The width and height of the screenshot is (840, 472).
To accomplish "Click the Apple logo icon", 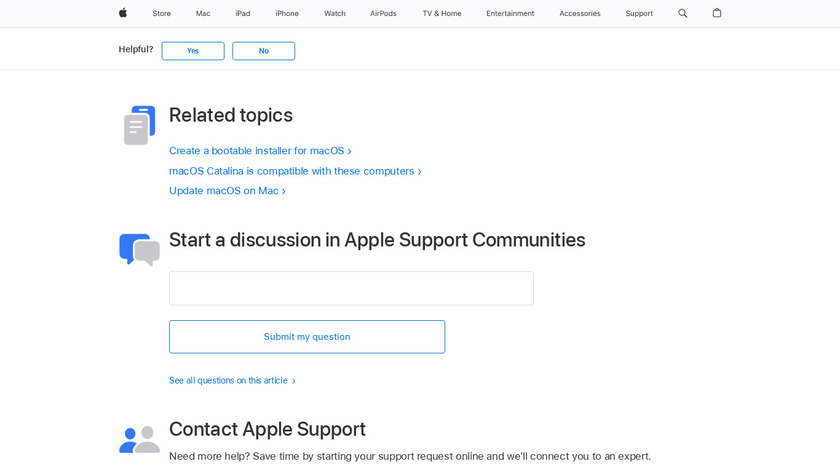I will point(123,13).
